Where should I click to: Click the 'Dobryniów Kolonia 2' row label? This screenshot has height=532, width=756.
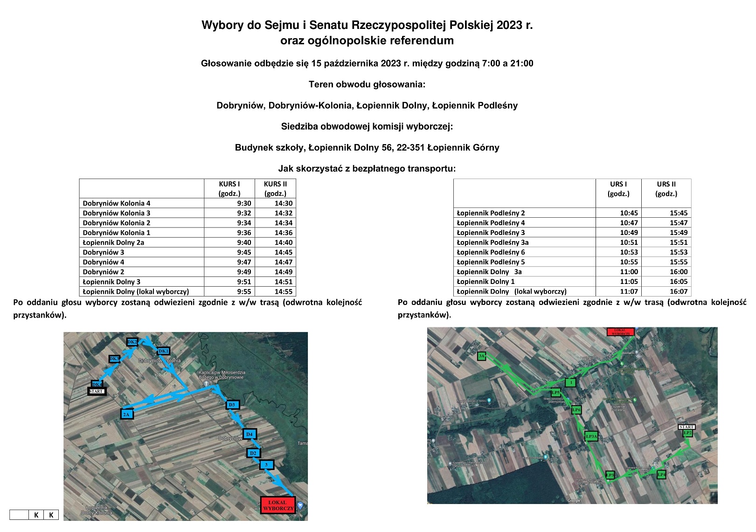point(117,223)
